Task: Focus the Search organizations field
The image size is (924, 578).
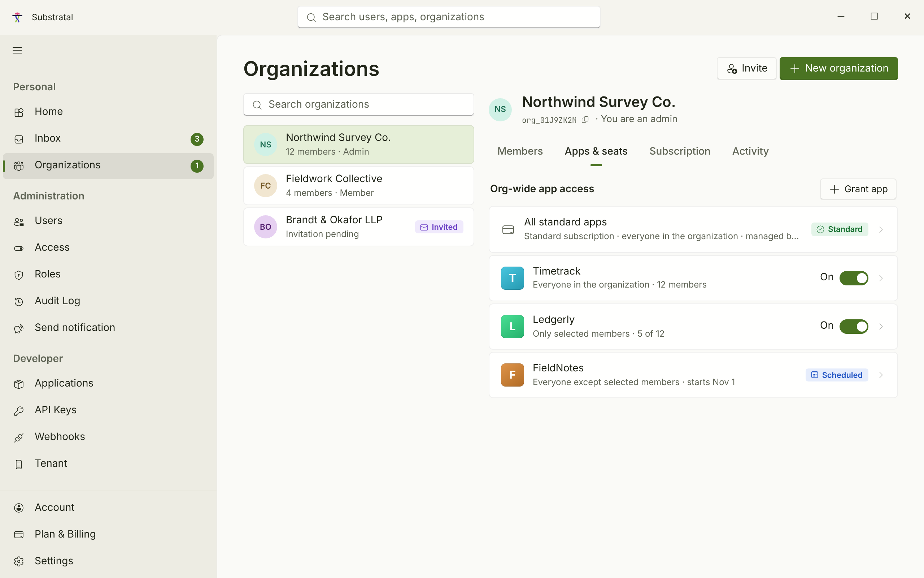Action: [x=358, y=104]
